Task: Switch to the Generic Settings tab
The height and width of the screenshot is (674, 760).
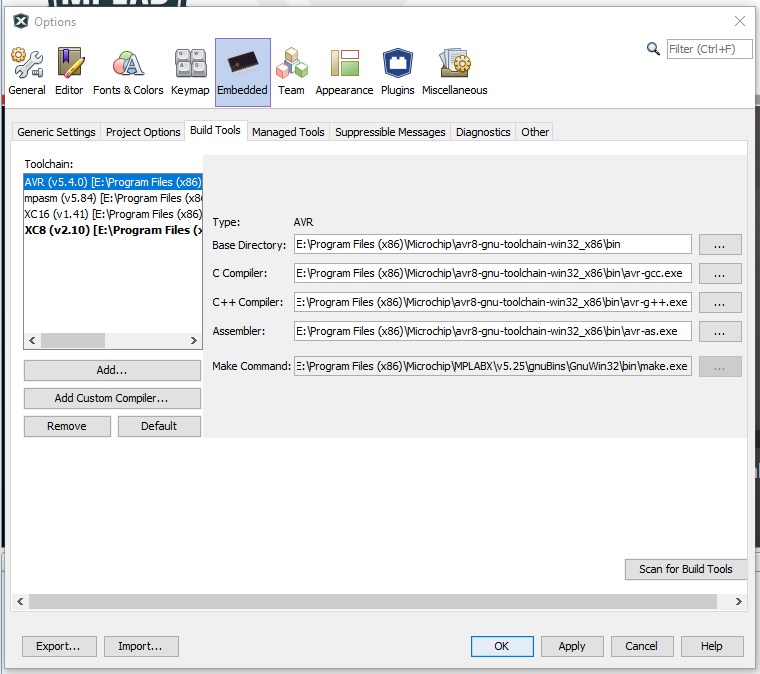Action: [x=56, y=132]
